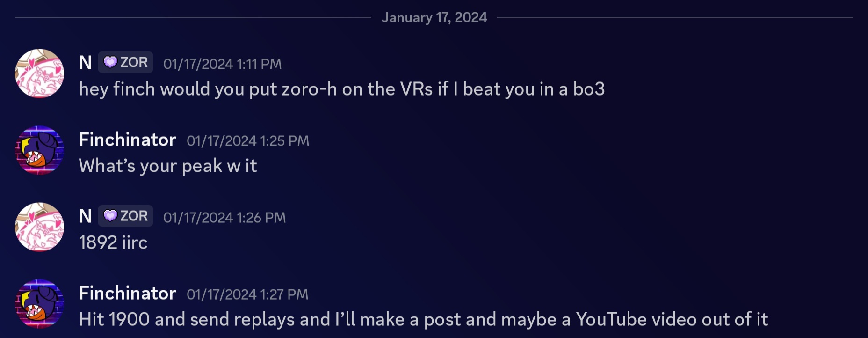The height and width of the screenshot is (338, 868).
Task: Open the ZOR server tag on the 1:26 PM message
Action: click(126, 216)
